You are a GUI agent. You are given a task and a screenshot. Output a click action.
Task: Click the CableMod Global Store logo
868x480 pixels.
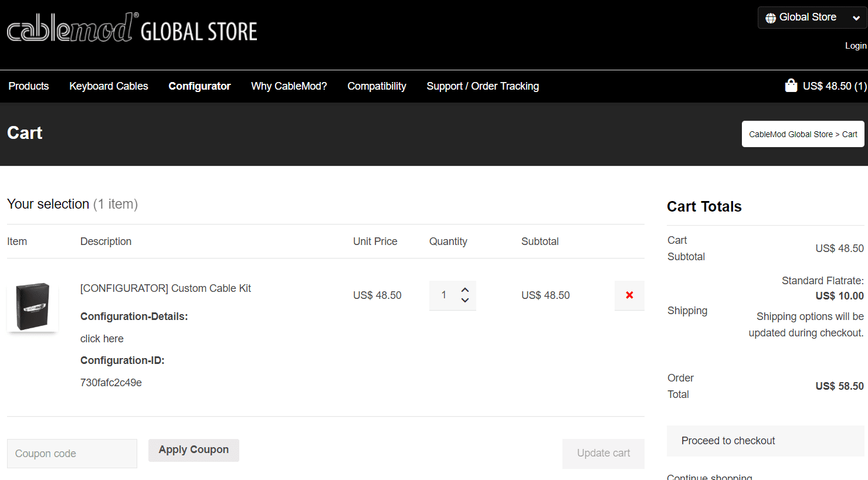[x=132, y=28]
